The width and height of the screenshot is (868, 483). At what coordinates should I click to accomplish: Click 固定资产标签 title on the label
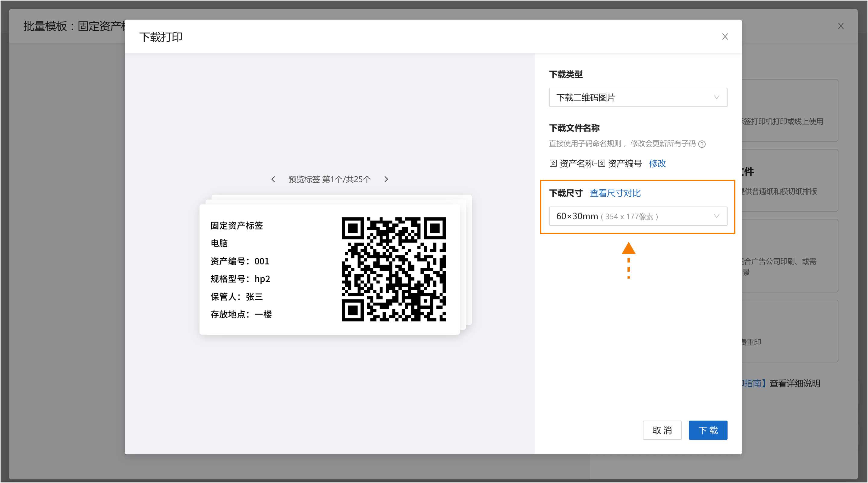point(237,226)
